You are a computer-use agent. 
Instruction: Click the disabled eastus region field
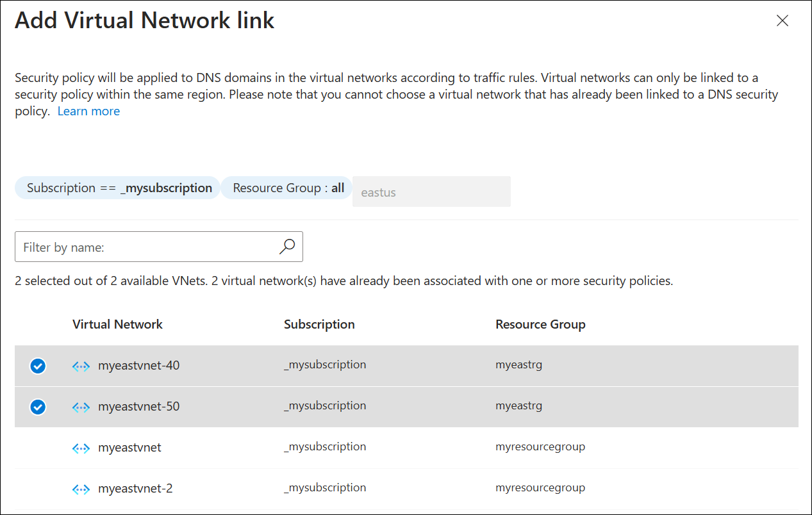pos(431,192)
